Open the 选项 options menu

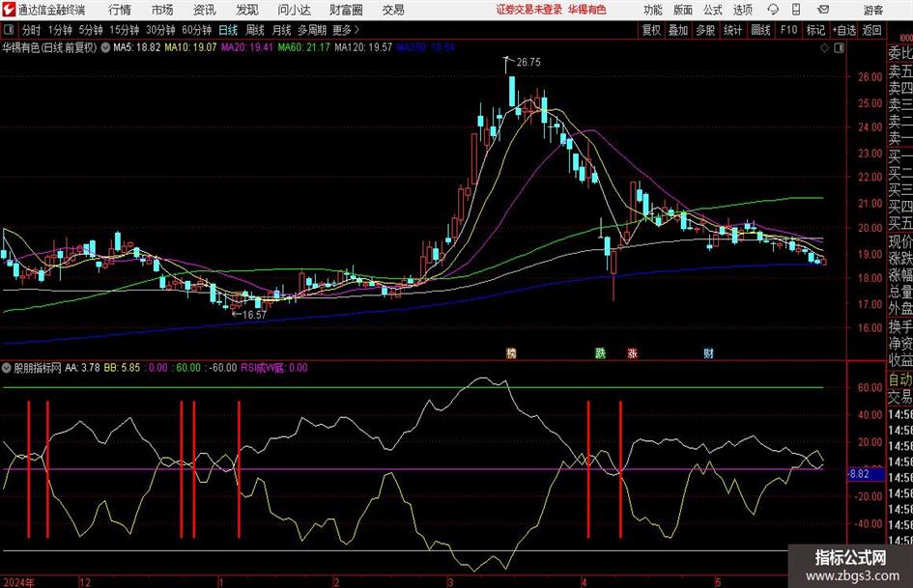(743, 10)
